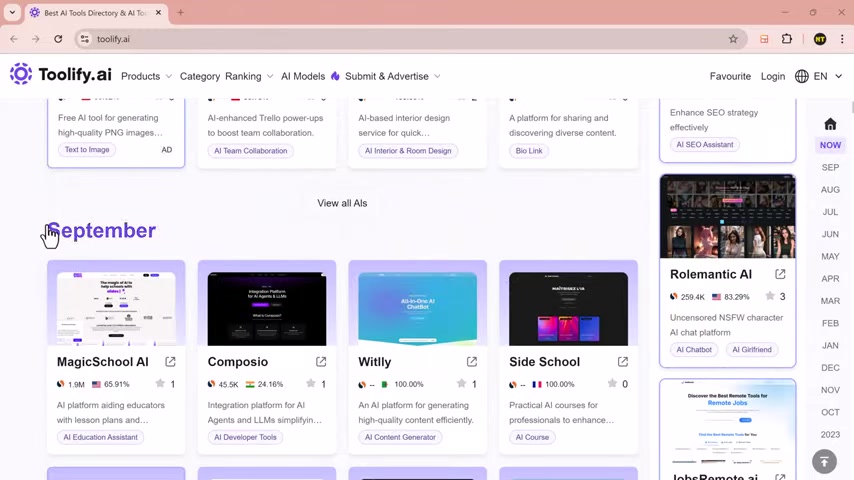854x480 pixels.
Task: Favourite Witlly with star icon
Action: click(x=461, y=384)
